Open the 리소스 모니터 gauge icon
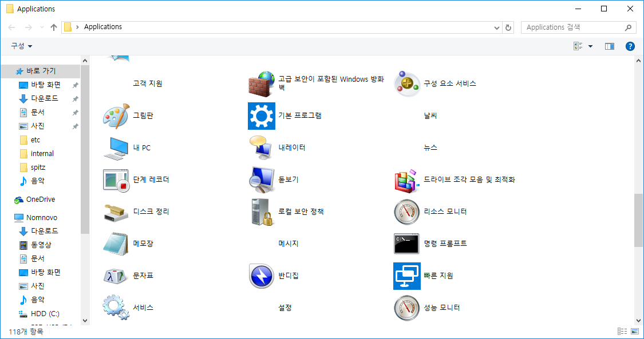Viewport: 644px width, 339px height. (x=406, y=212)
